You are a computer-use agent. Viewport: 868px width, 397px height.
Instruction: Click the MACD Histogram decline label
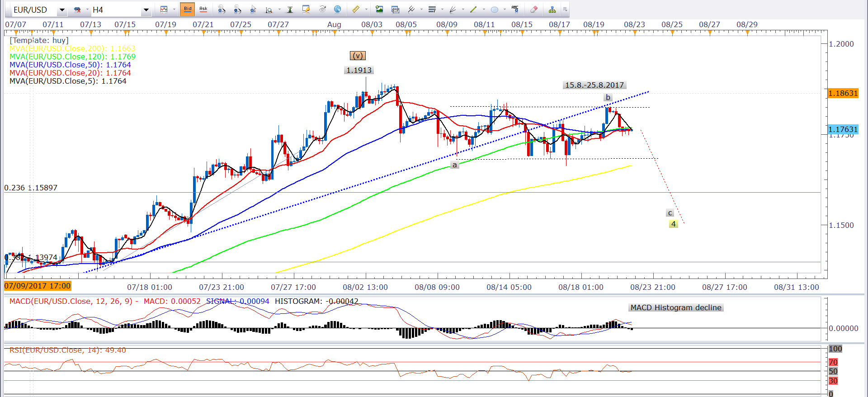point(676,307)
